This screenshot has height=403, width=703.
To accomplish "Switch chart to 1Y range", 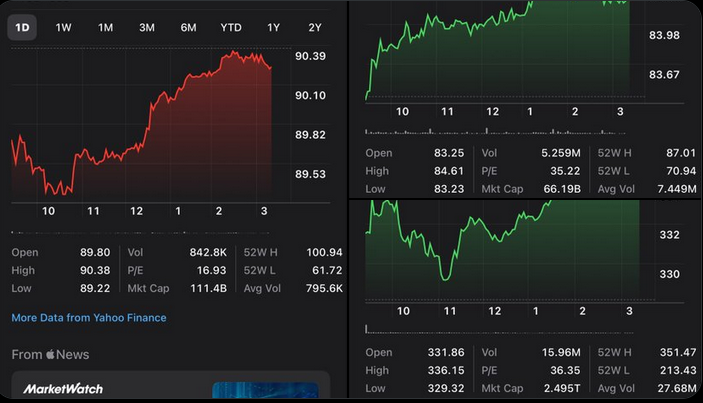I will 274,27.
